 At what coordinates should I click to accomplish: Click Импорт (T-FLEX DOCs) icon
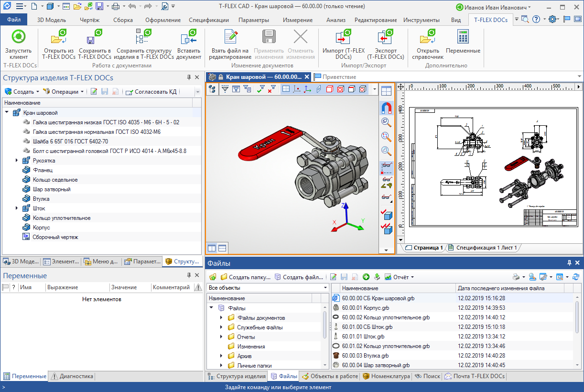[x=343, y=37]
